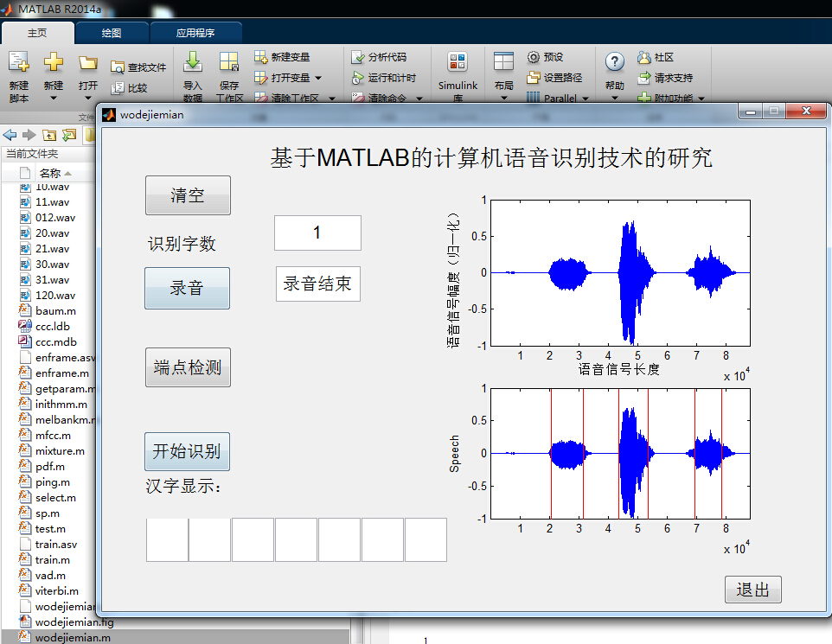
Task: Click the recognition word count input field
Action: (317, 233)
